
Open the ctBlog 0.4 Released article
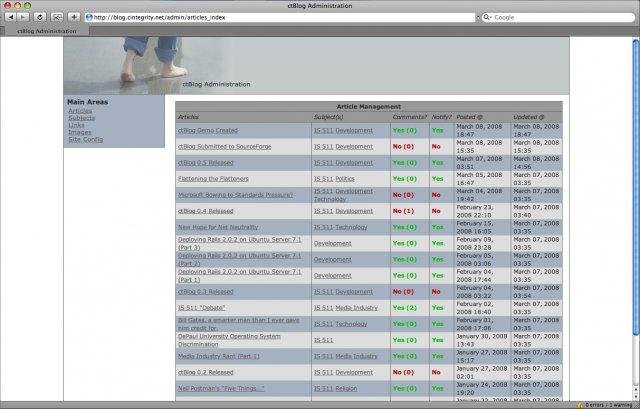click(206, 211)
